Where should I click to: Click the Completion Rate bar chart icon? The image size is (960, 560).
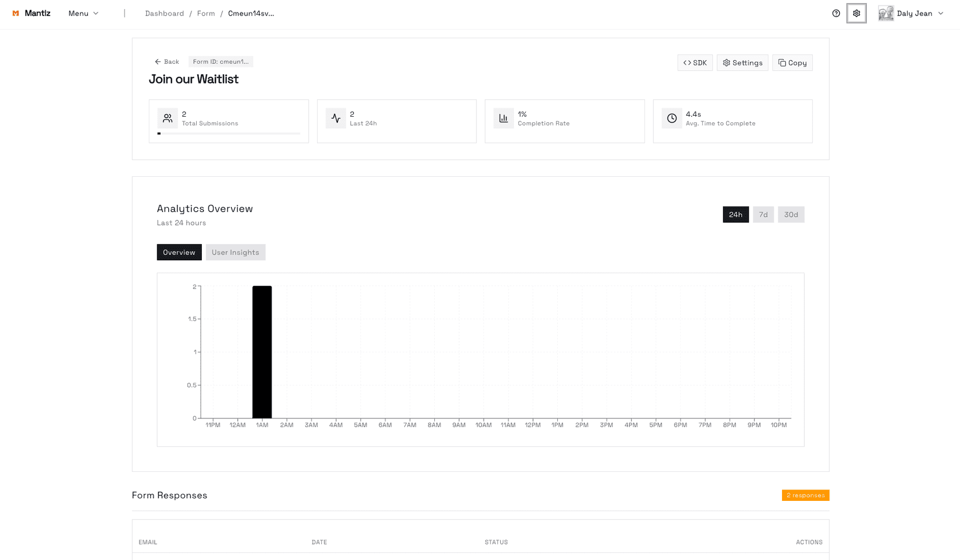pos(503,118)
